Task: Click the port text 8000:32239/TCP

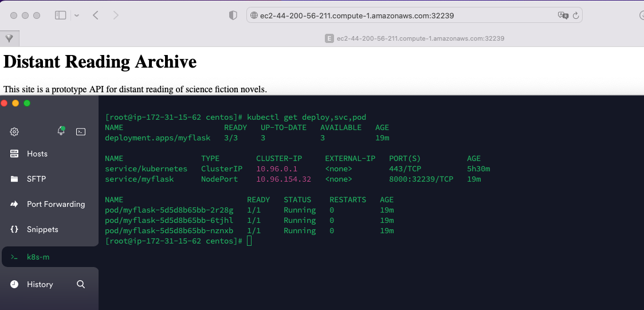Action: (421, 179)
